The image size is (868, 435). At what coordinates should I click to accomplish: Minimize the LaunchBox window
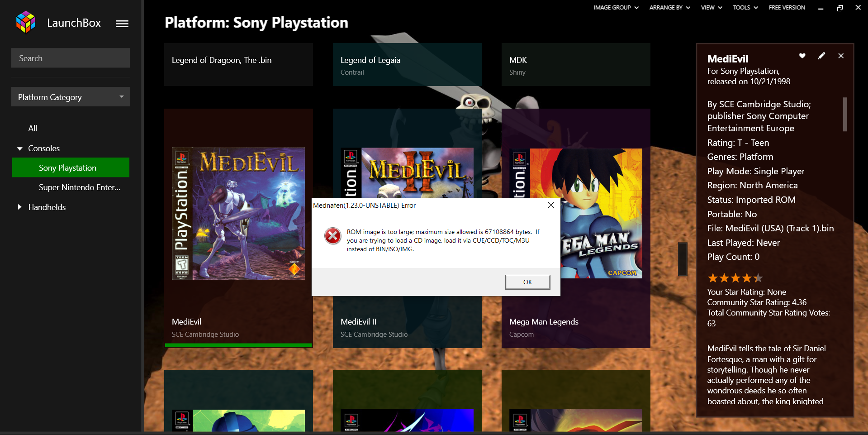coord(821,8)
